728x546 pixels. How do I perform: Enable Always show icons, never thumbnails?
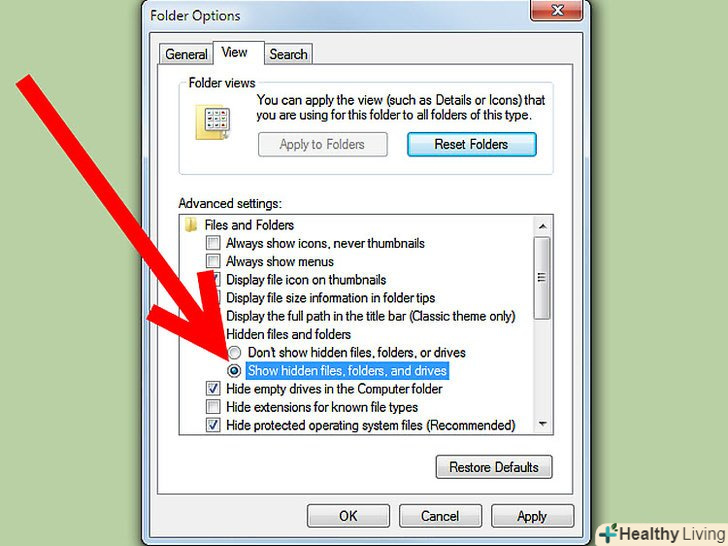(x=213, y=243)
